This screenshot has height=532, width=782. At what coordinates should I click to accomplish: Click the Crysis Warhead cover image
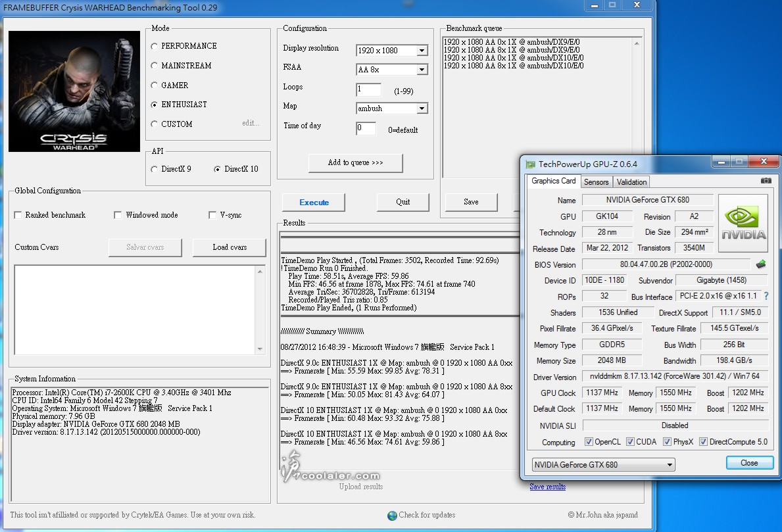click(74, 91)
